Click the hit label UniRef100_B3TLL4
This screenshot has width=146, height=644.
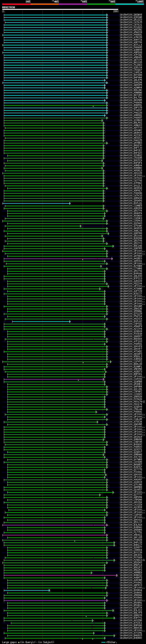coord(131,45)
